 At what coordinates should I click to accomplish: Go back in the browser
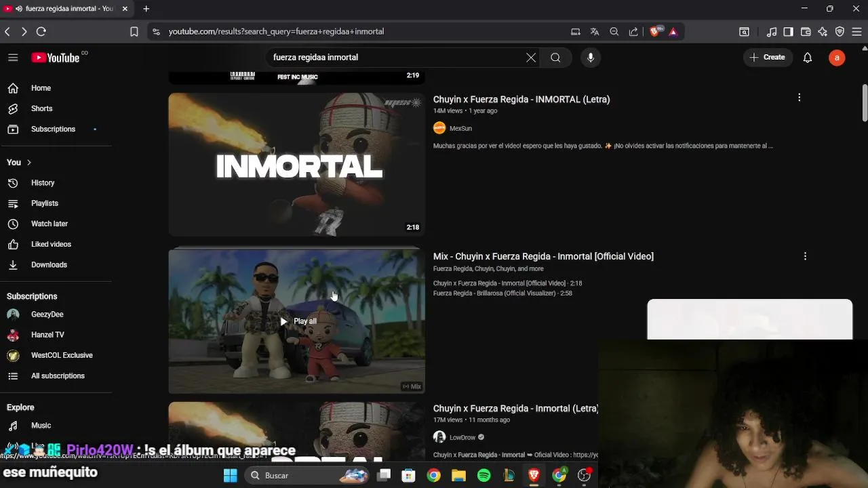tap(7, 32)
